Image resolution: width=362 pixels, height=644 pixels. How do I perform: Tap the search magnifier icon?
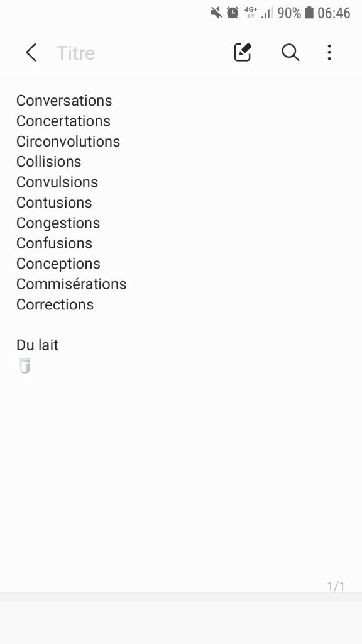[290, 53]
